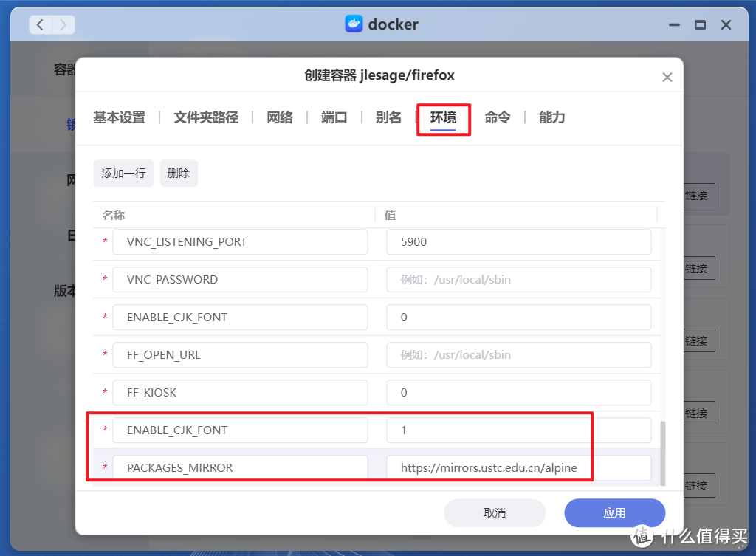This screenshot has height=556, width=756.
Task: Click the FF_OPEN_URL name field
Action: pos(240,355)
